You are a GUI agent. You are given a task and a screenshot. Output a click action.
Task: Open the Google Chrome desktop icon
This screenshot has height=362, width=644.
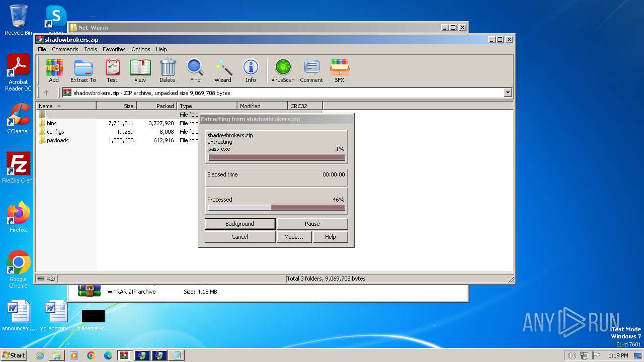18,269
